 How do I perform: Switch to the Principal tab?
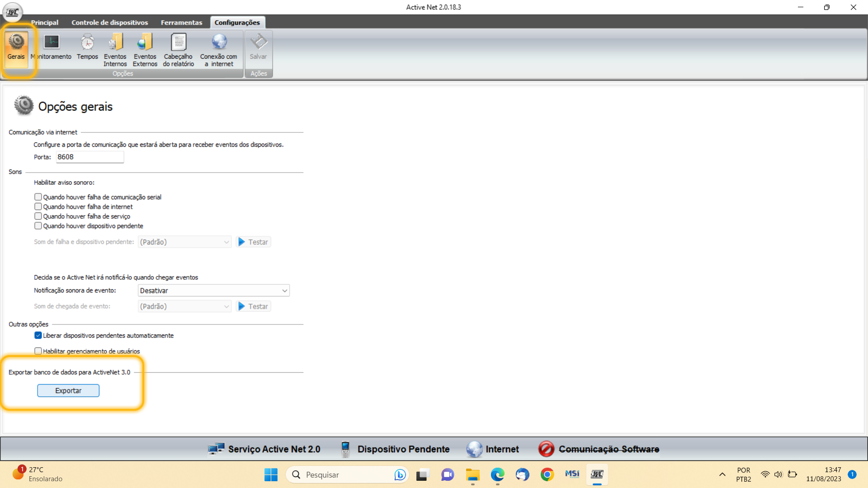[45, 23]
